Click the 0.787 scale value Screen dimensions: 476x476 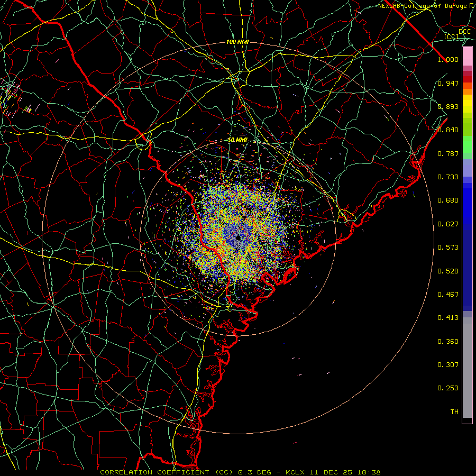coord(448,153)
